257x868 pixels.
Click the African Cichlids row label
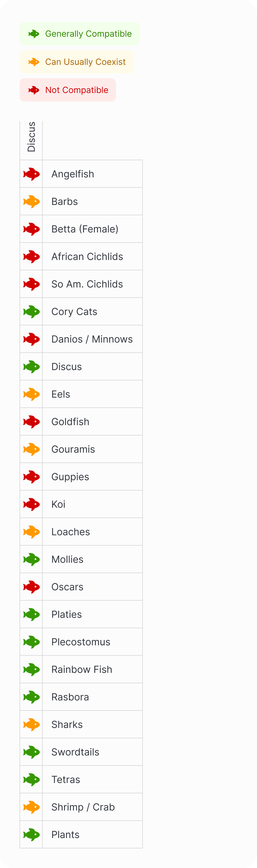pos(87,257)
